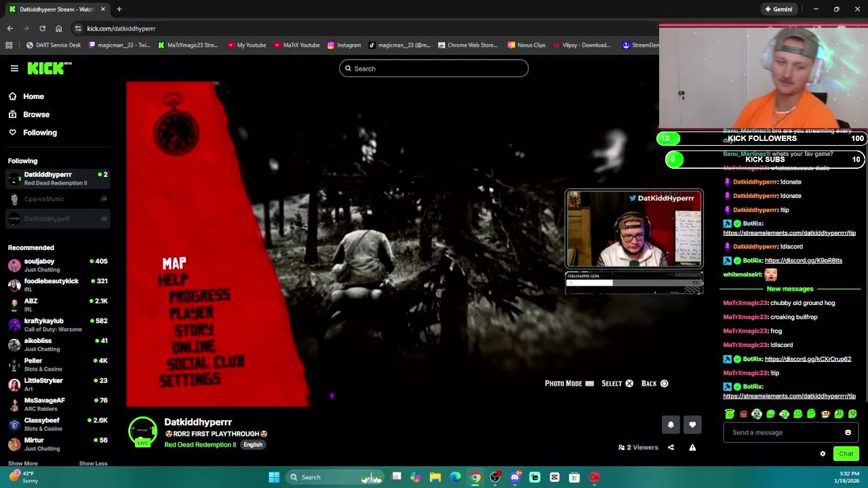Click the Datkiddhyperrr live avatar below the video
This screenshot has height=488, width=868.
(x=142, y=432)
